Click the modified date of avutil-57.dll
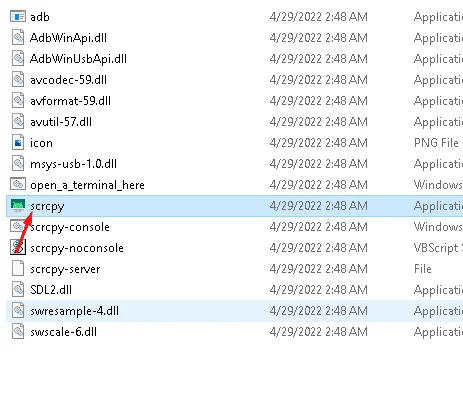Screen dimensions: 463x406 (x=319, y=122)
